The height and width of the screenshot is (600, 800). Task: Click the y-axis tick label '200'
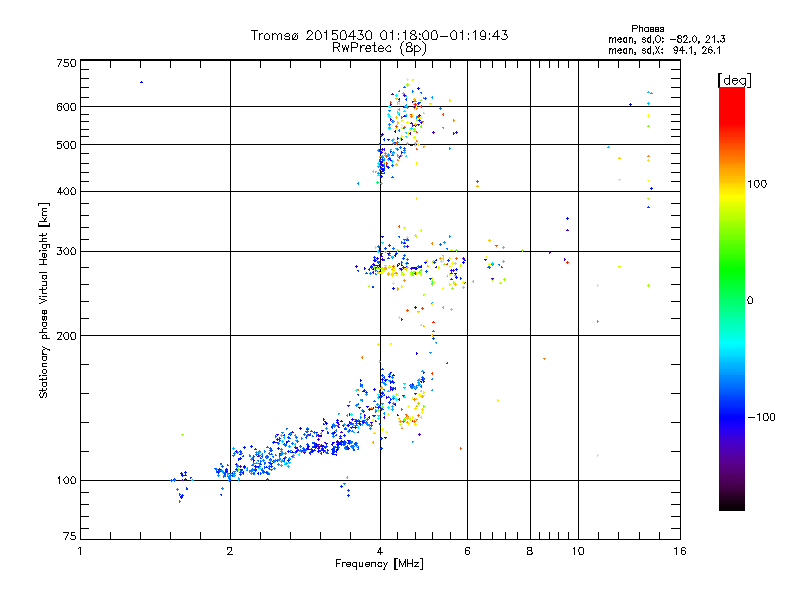coord(66,336)
